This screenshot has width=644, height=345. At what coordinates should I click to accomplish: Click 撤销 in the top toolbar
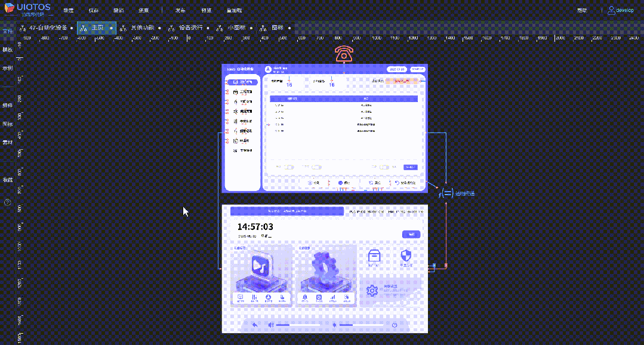tap(118, 10)
